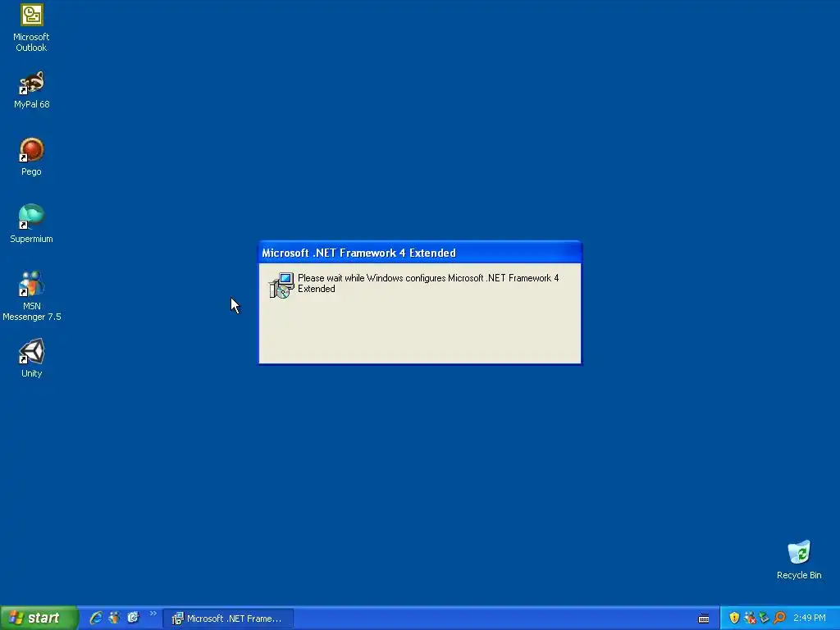Click the 'Please wait while Windows configures' message
The image size is (840, 630).
coord(428,283)
